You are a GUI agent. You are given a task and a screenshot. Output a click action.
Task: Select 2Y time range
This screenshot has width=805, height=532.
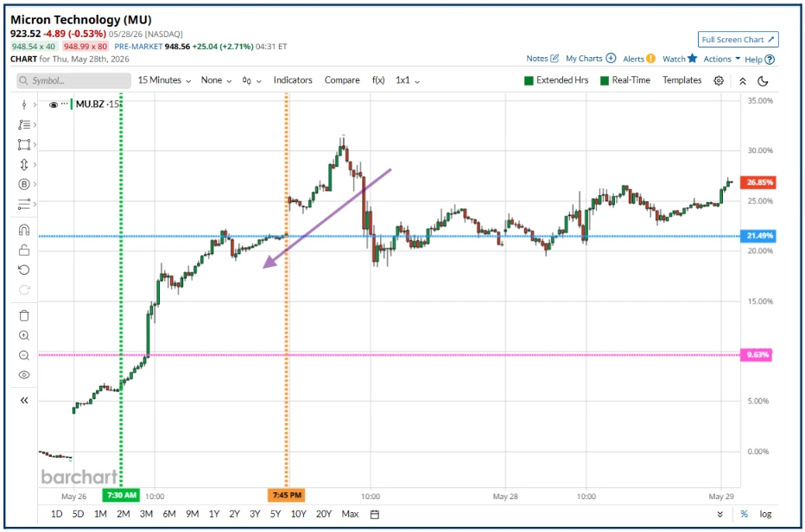click(x=235, y=514)
